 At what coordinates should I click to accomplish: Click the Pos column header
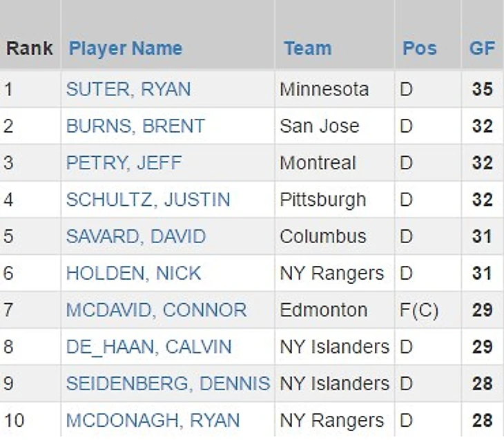click(420, 48)
